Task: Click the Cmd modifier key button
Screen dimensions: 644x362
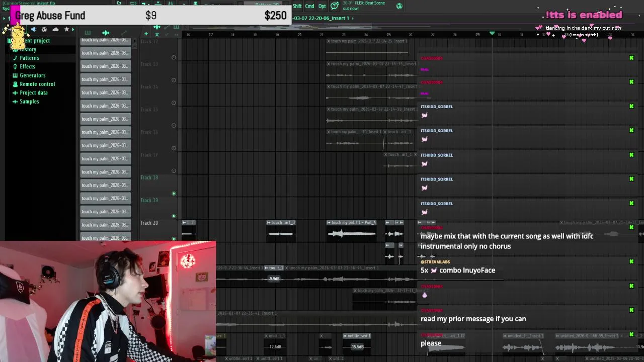Action: tap(309, 6)
